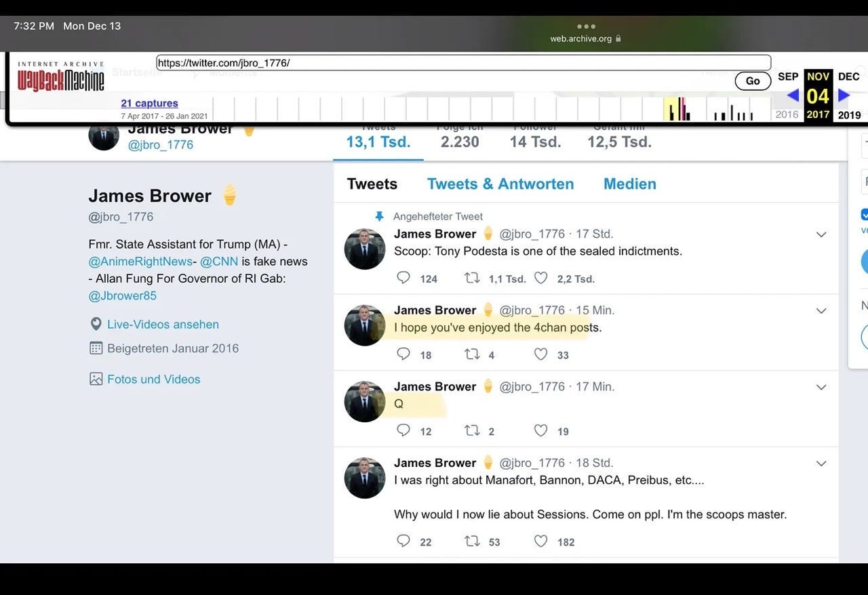This screenshot has height=595, width=868.
Task: Open the @AnimeRightNews mention link
Action: tap(140, 262)
